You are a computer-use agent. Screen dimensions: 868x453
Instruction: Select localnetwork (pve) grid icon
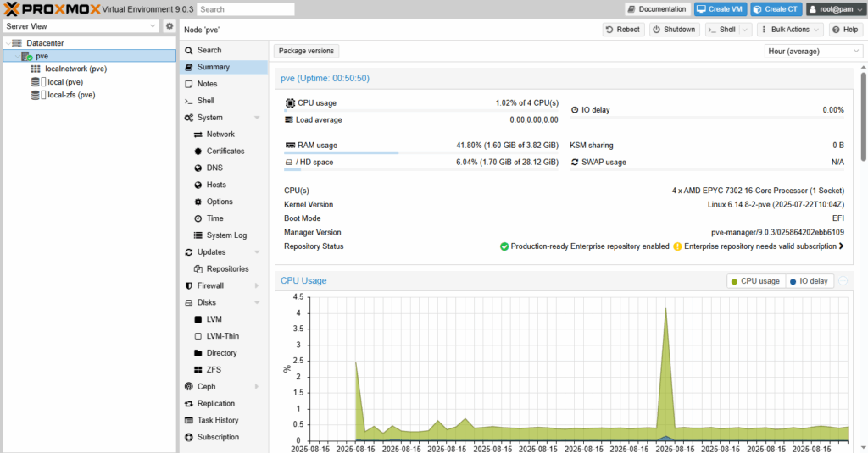click(36, 69)
